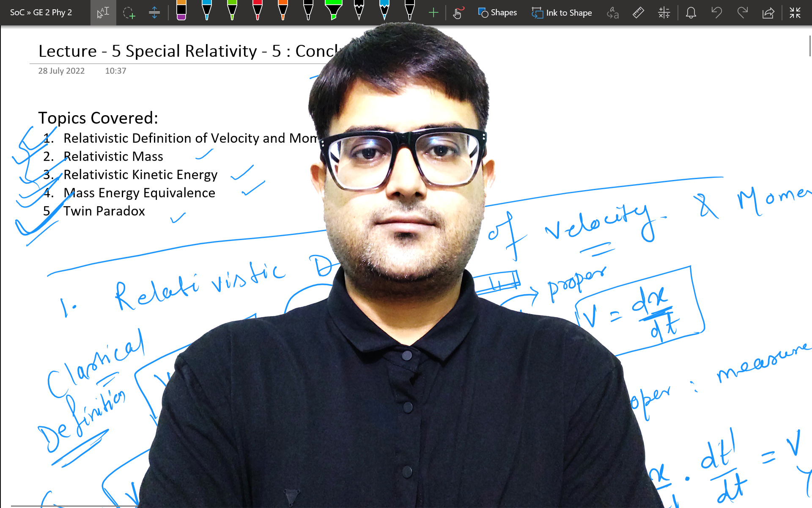Toggle Ink to Shape

coord(562,13)
